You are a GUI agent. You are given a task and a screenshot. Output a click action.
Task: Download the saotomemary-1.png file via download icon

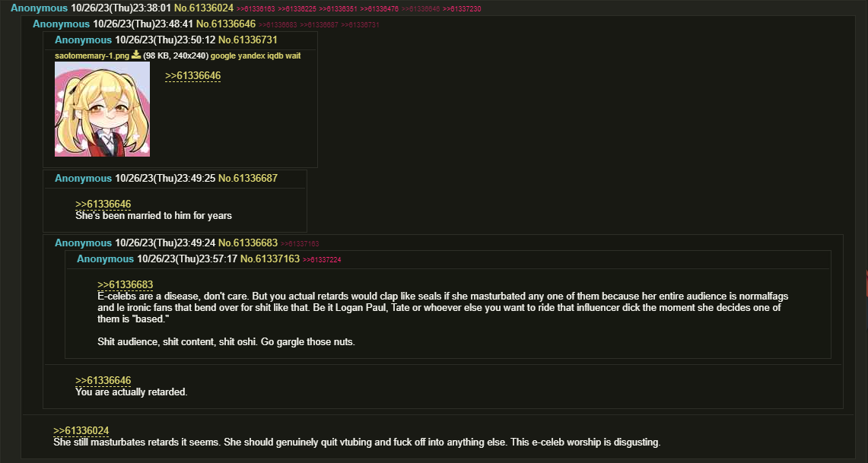[x=135, y=55]
